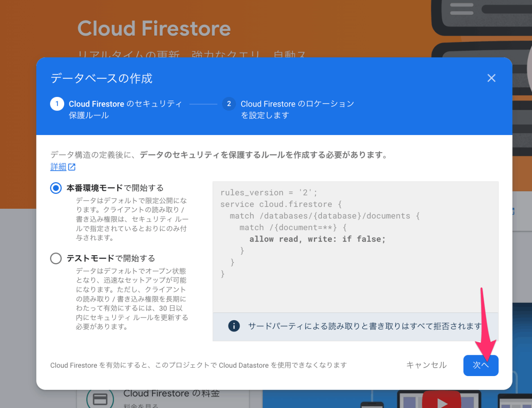Click the 'allow read, write: if false;' line

click(317, 239)
